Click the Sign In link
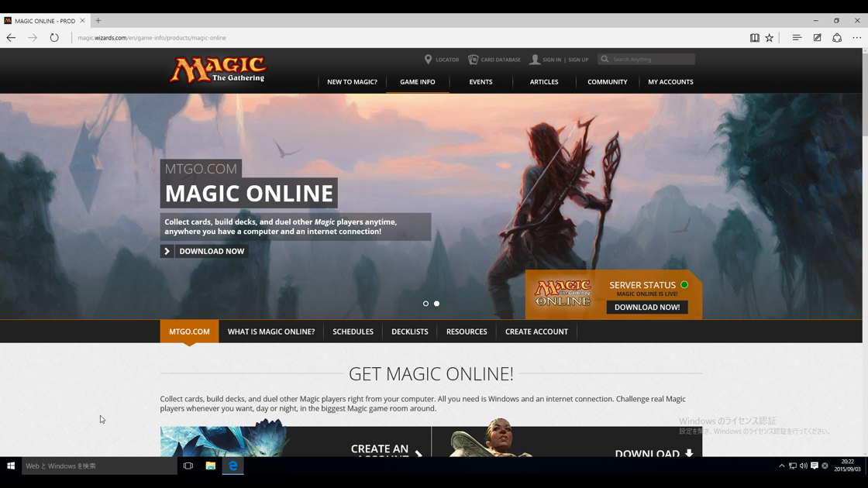The image size is (868, 488). [551, 60]
